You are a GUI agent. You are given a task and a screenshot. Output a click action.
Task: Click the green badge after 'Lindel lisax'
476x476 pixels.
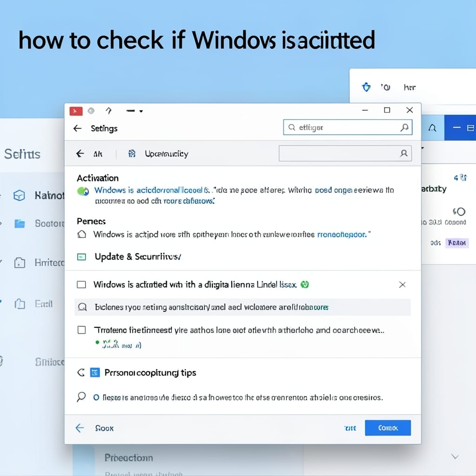(304, 285)
